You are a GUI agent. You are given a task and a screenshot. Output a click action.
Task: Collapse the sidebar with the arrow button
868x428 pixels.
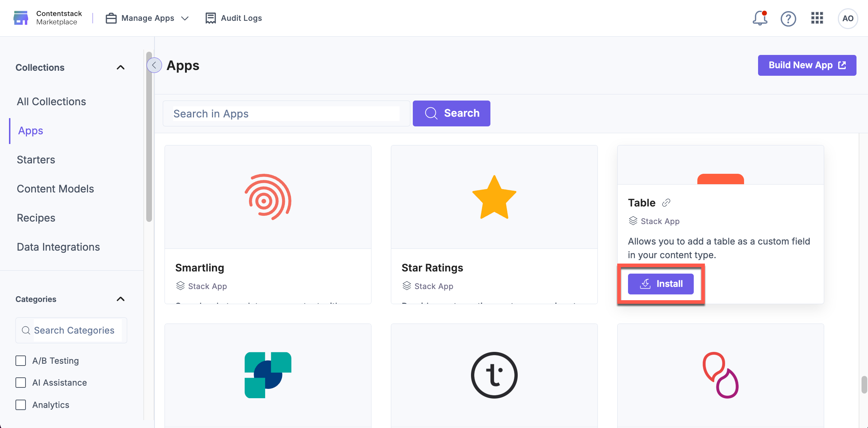154,65
